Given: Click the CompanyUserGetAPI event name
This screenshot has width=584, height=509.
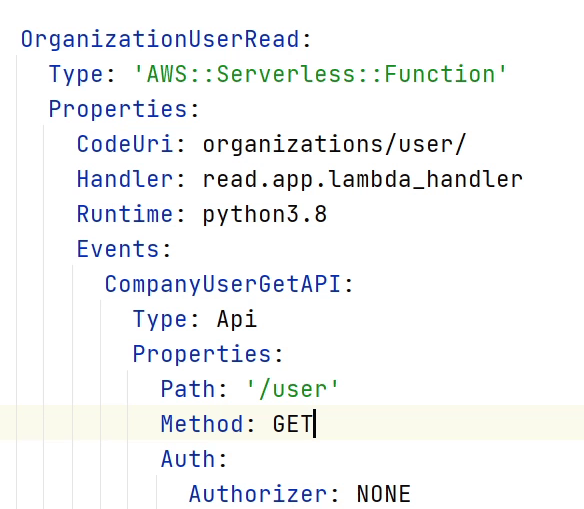Looking at the screenshot, I should tap(223, 284).
